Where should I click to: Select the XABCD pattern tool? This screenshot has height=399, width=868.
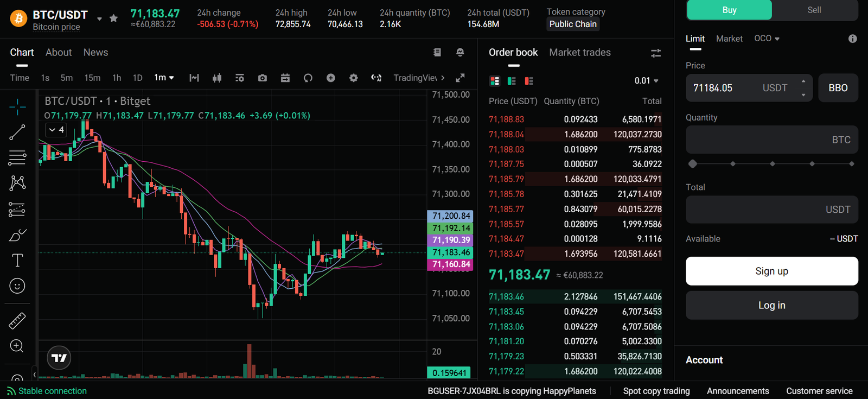tap(17, 183)
